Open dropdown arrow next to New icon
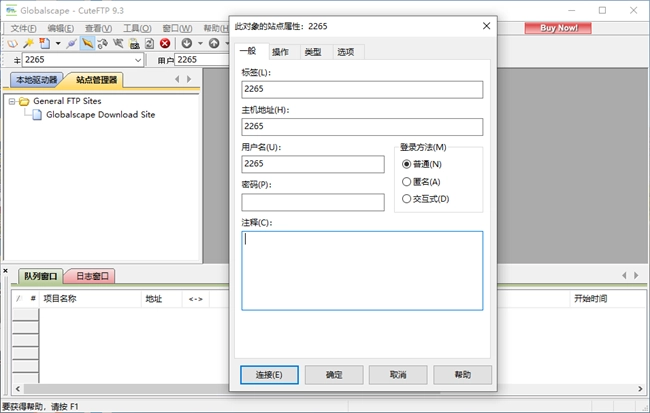The width and height of the screenshot is (650, 413). point(58,44)
